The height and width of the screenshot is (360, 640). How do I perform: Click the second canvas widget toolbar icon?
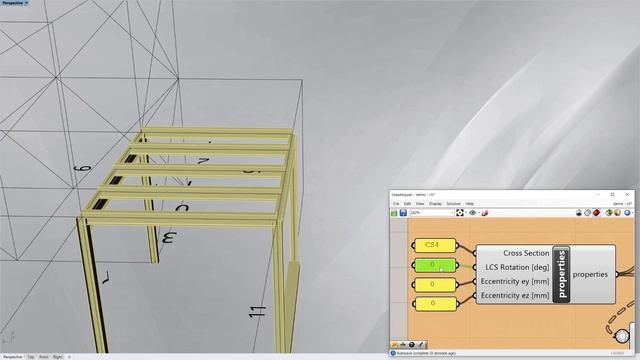(x=403, y=345)
